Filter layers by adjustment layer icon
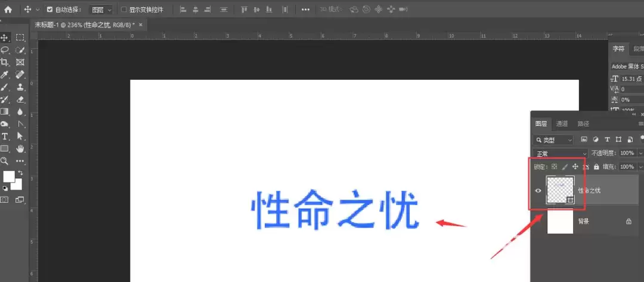The height and width of the screenshot is (282, 644). click(x=596, y=140)
